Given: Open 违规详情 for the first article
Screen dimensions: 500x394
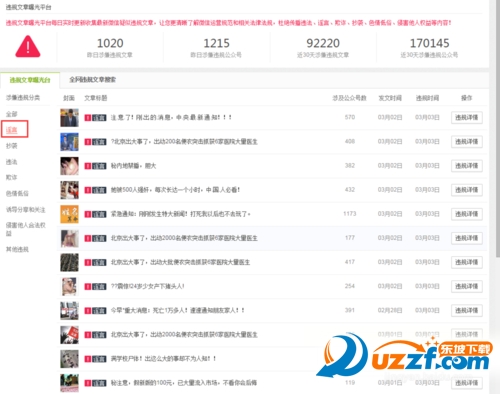Looking at the screenshot, I should [x=467, y=118].
